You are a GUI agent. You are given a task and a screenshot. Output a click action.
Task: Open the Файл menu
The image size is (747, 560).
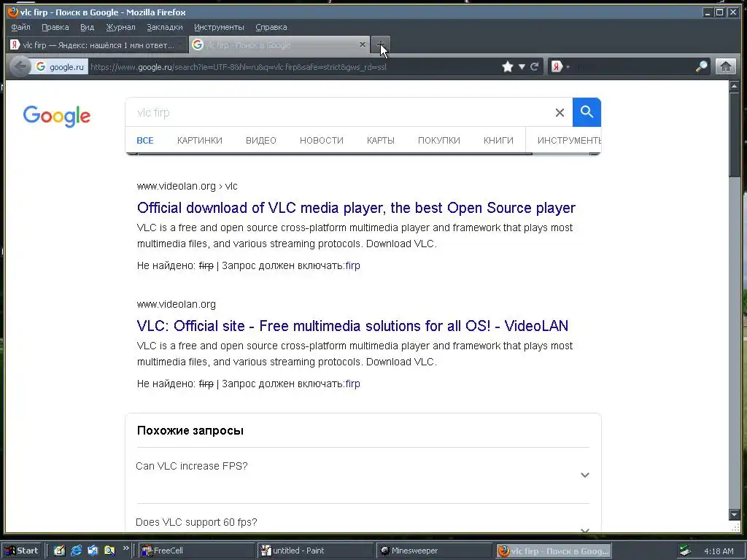pos(20,27)
